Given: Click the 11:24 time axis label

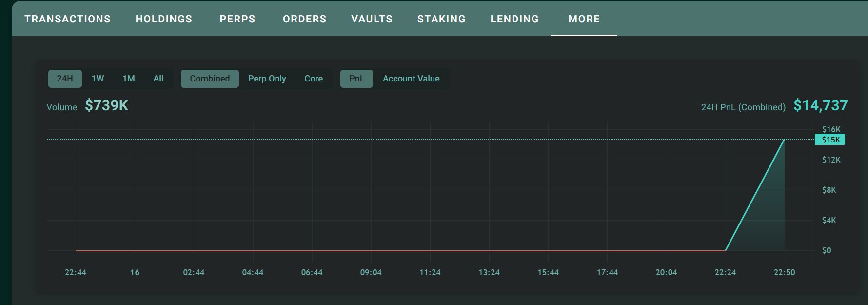Looking at the screenshot, I should click(430, 272).
